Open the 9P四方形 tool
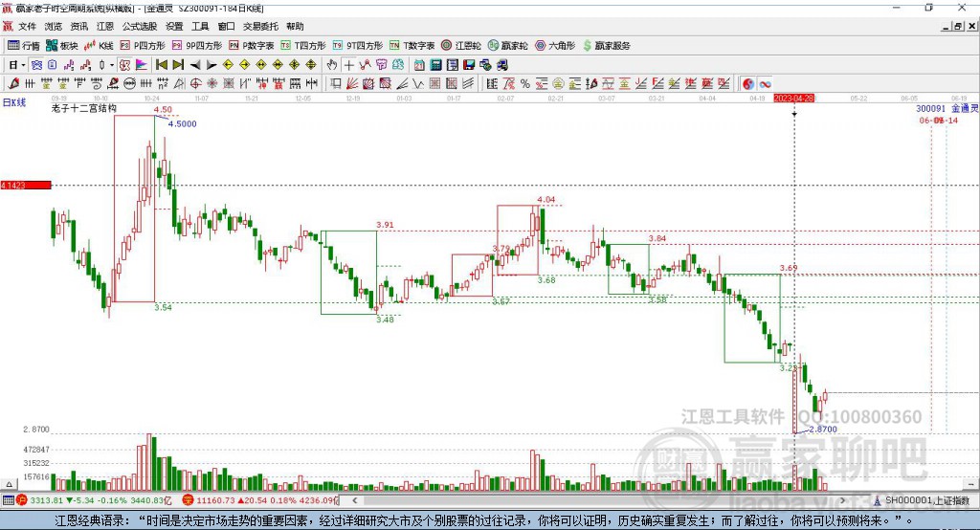This screenshot has width=980, height=530. tap(197, 46)
